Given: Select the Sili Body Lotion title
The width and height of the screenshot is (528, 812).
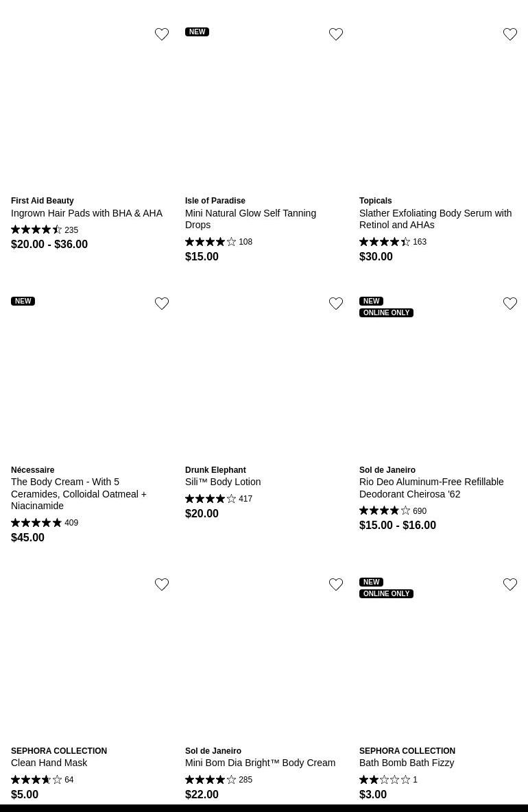Looking at the screenshot, I should [x=223, y=482].
